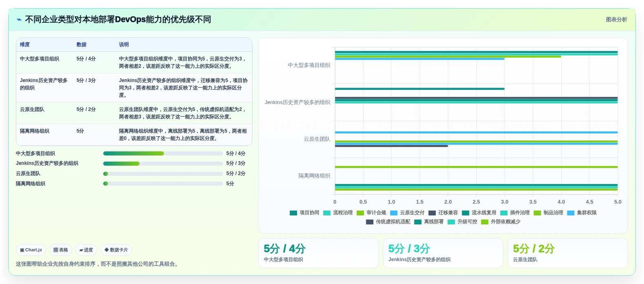Open the 5分 / 4分 中大型多项目组织 card
644x284 pixels.
[319, 253]
